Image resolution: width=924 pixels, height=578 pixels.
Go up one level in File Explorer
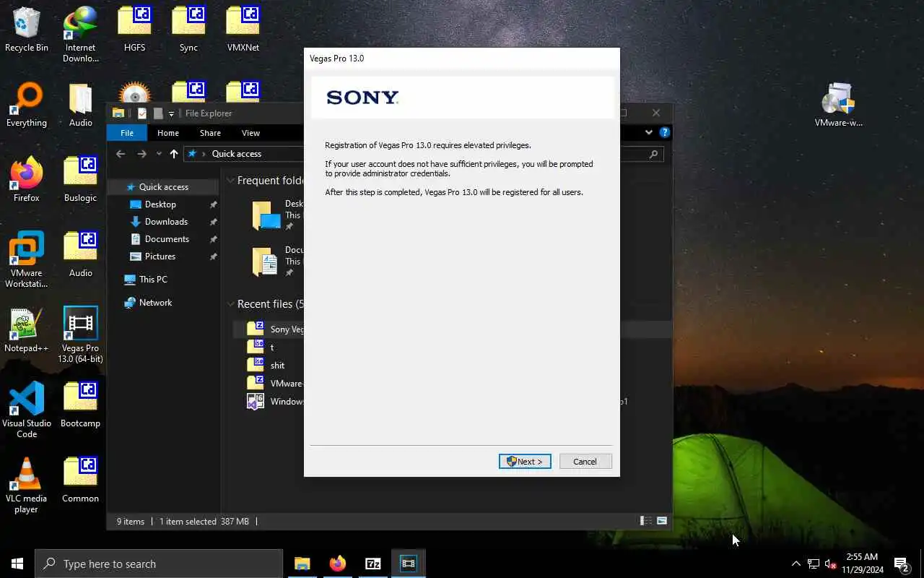174,154
